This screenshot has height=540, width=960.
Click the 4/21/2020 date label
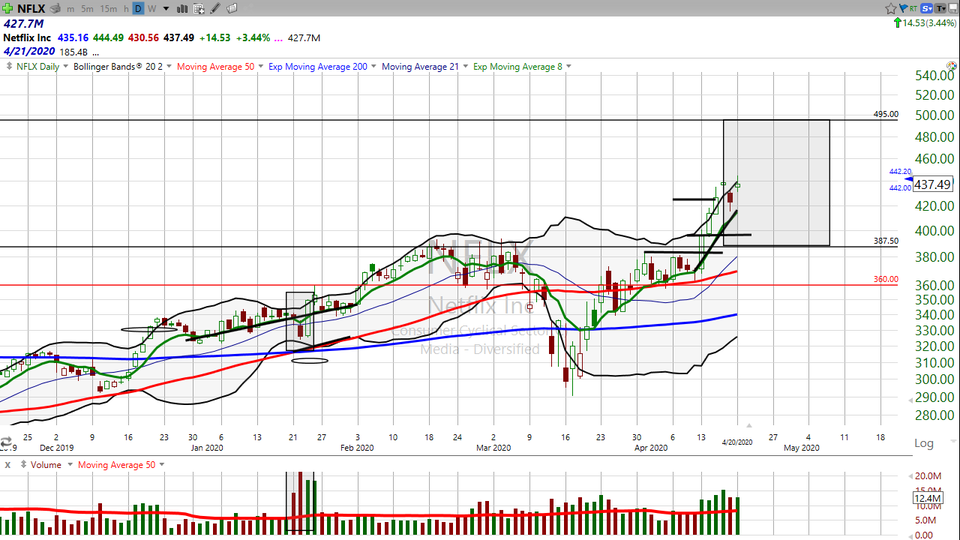click(29, 51)
